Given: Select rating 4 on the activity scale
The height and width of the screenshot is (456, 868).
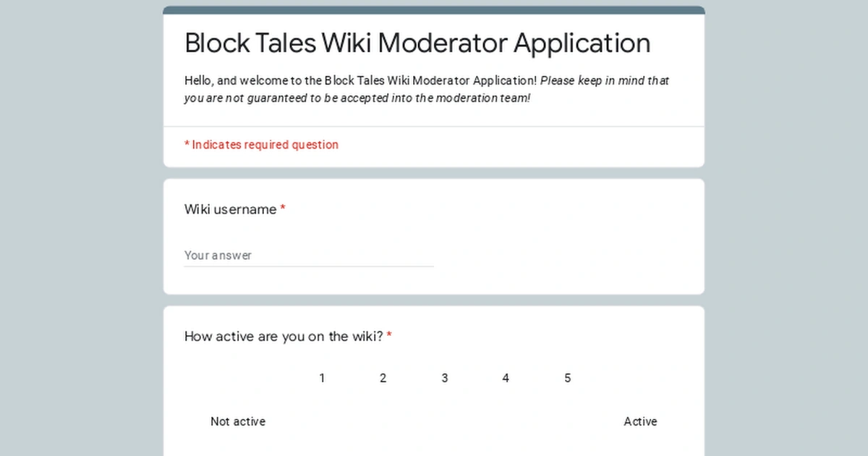Looking at the screenshot, I should click(506, 421).
